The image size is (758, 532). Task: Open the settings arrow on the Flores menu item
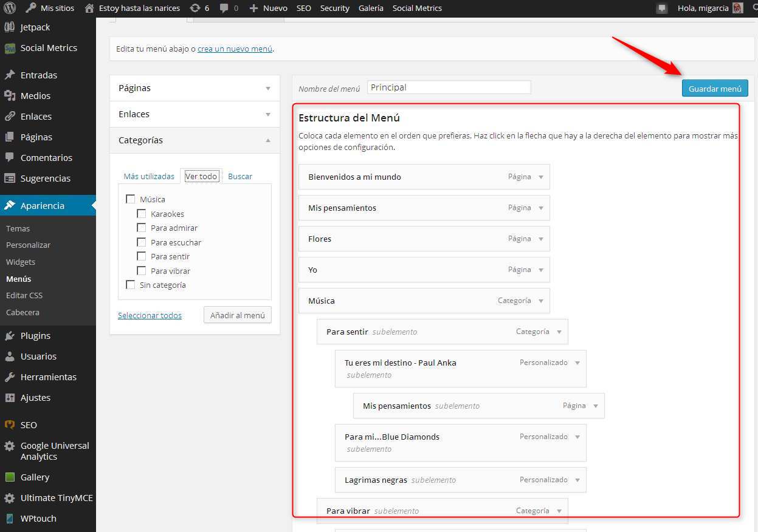540,239
